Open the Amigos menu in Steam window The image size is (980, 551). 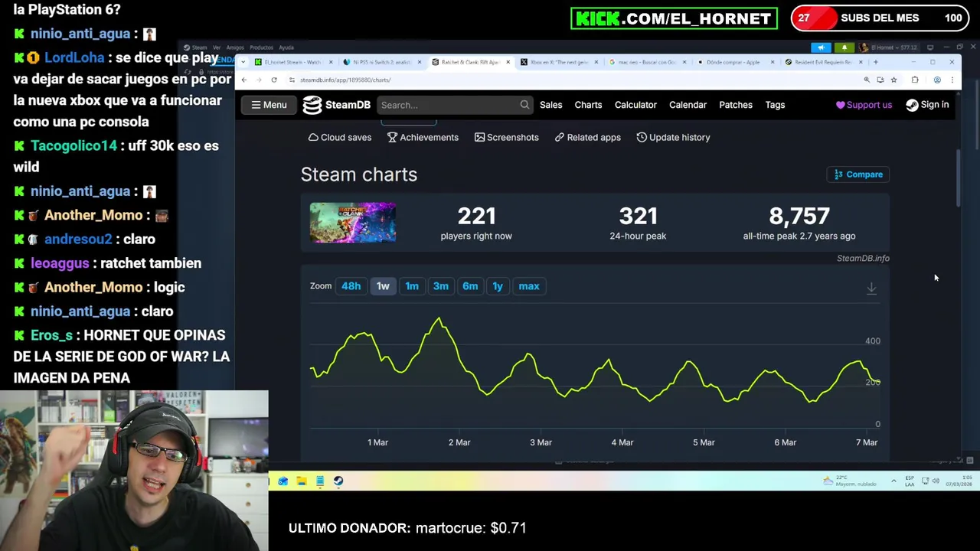point(234,47)
